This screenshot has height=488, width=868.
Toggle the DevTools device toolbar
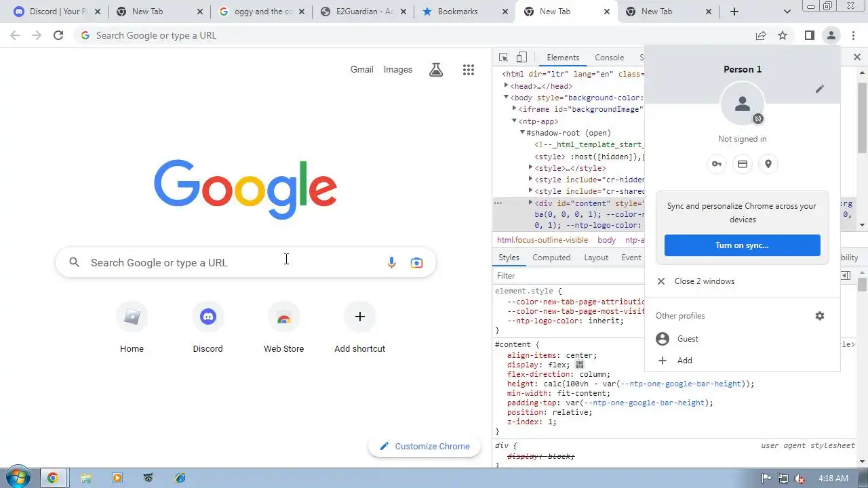521,58
